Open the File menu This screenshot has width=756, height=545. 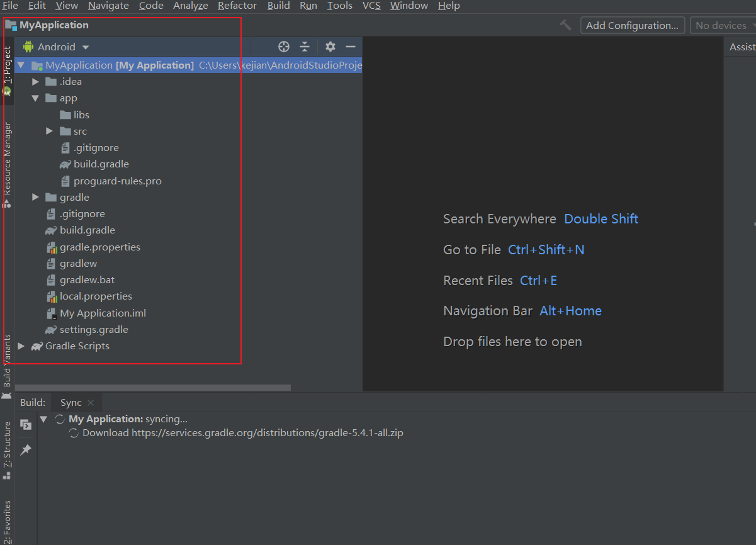coord(10,6)
